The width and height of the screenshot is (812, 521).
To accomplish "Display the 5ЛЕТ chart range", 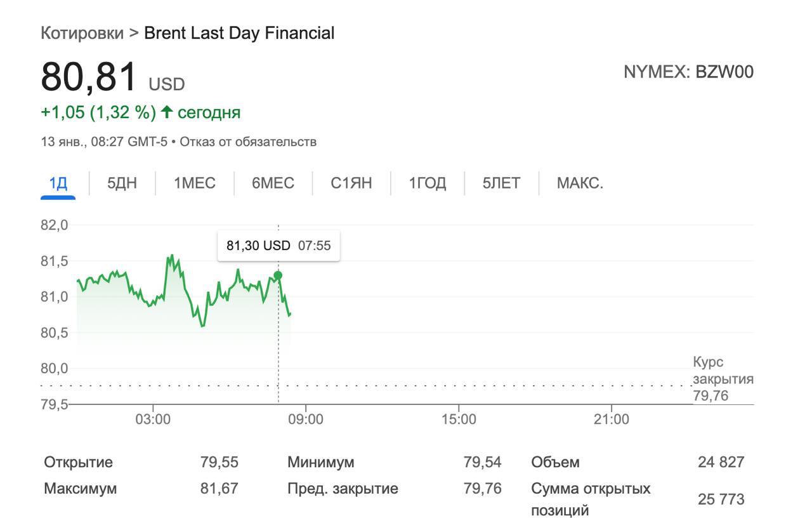I will (x=501, y=183).
